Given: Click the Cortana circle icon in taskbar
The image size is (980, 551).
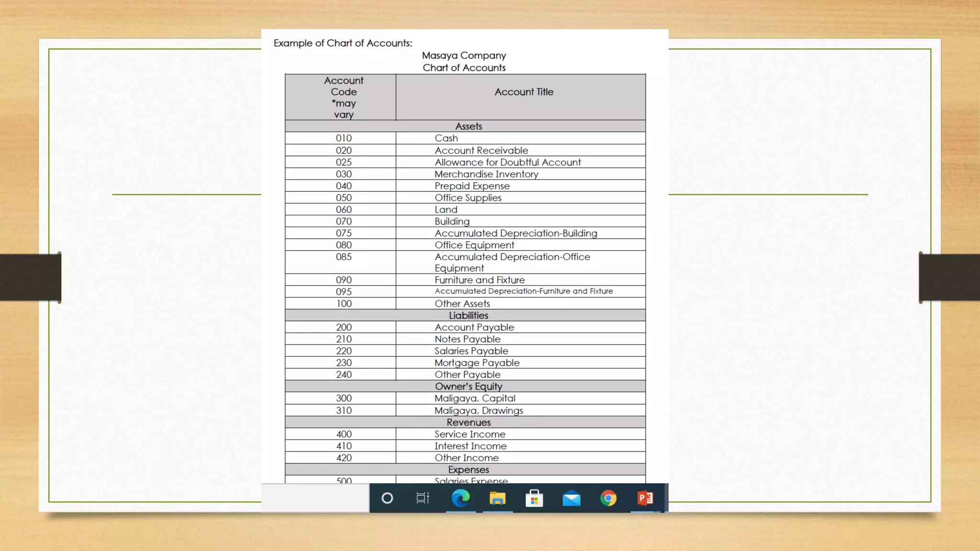Looking at the screenshot, I should point(387,498).
